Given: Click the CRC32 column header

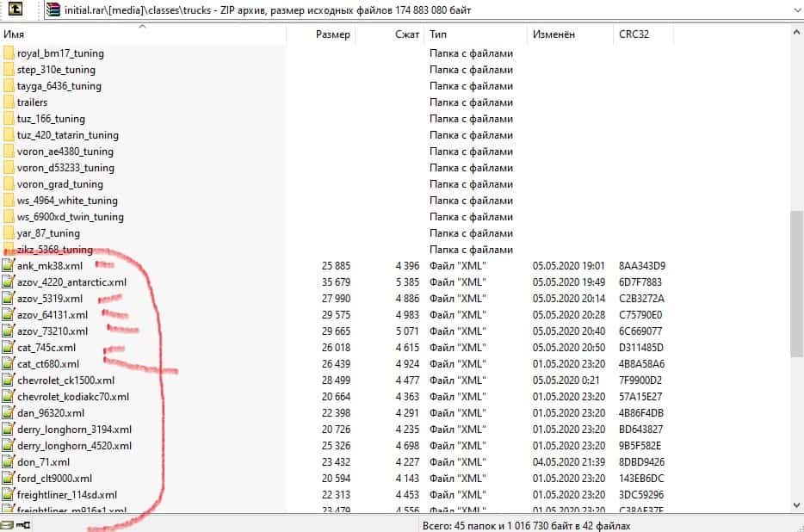Looking at the screenshot, I should [635, 34].
